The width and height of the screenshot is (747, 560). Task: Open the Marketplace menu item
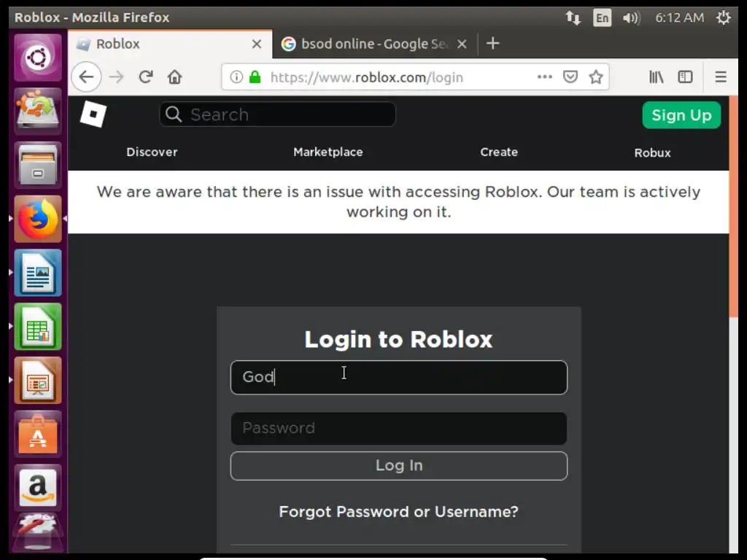pos(328,152)
